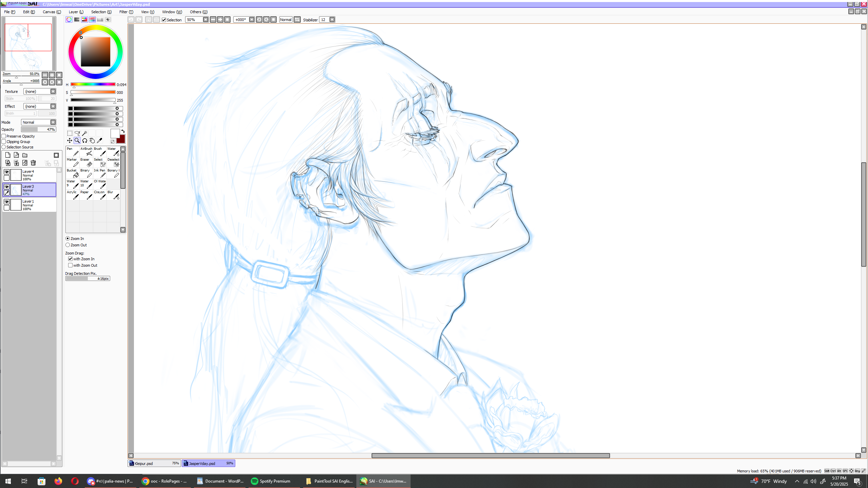Uncheck Zoom Drag with Zoom In
Image resolution: width=868 pixels, height=488 pixels.
71,259
